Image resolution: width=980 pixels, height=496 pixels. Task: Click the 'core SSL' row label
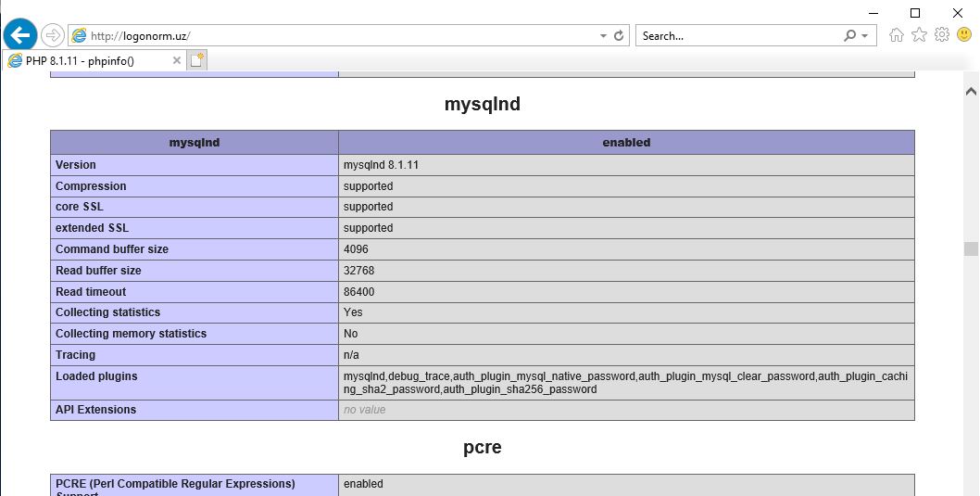coord(80,207)
